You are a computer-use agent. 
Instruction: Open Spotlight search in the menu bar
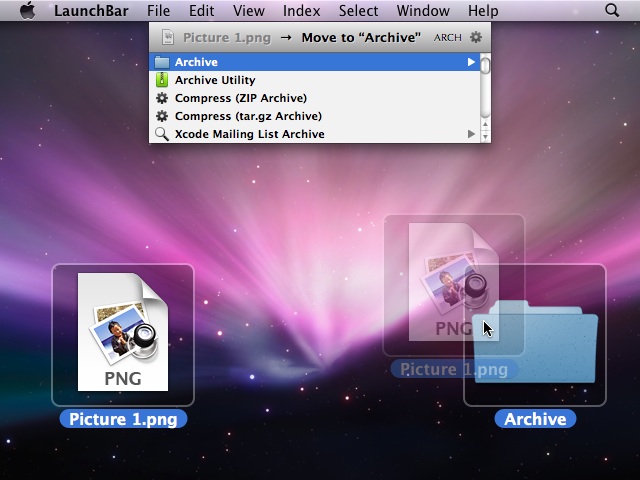[x=612, y=11]
